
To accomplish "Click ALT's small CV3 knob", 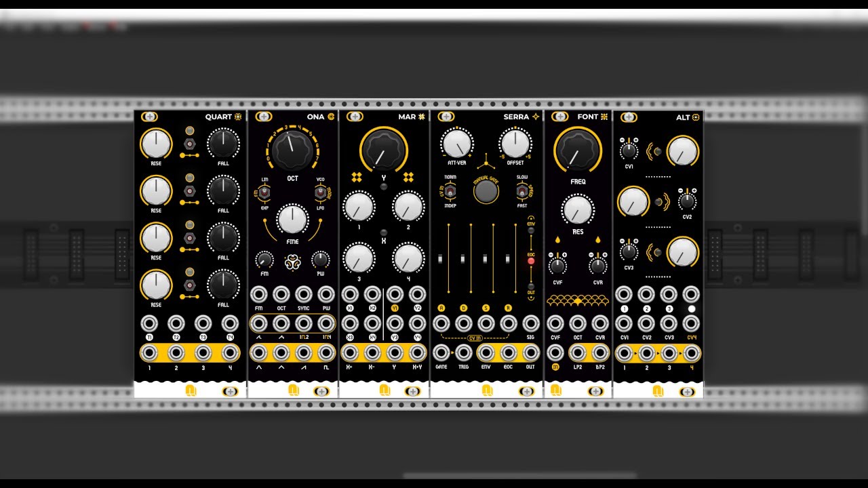I will 629,251.
